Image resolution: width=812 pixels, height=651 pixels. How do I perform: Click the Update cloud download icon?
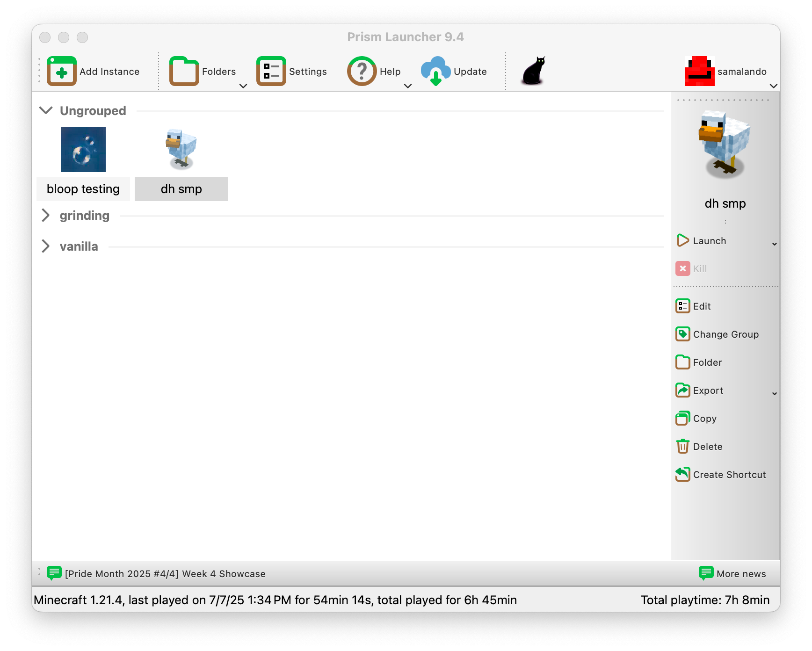pos(436,71)
